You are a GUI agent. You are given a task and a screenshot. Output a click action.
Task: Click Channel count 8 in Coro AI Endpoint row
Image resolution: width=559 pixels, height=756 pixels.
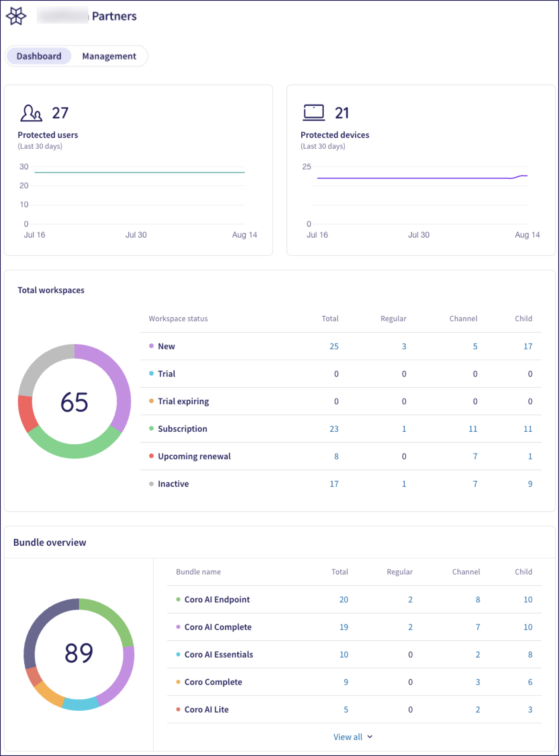pos(478,599)
